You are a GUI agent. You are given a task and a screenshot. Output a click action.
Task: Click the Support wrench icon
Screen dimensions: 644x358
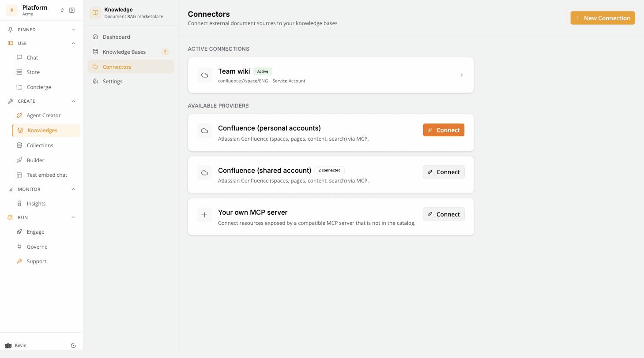click(x=19, y=261)
